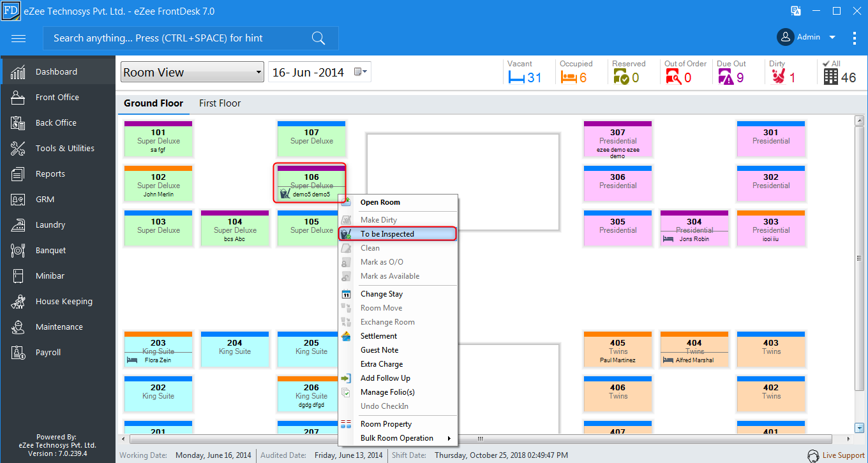Open Front Office from sidebar
Viewport: 868px width, 463px height.
(57, 97)
